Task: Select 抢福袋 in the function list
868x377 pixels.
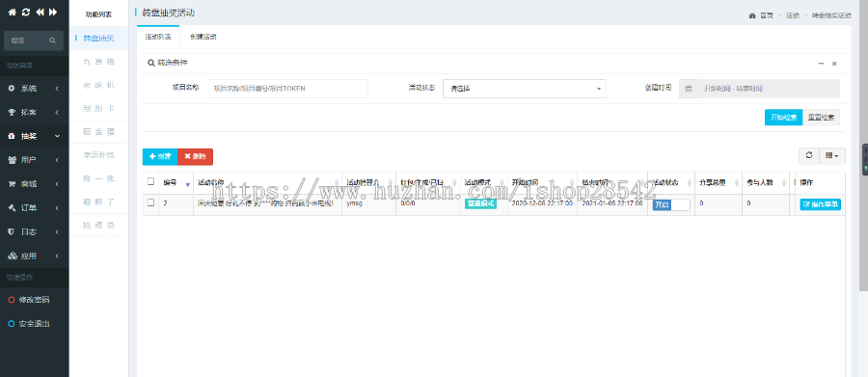Action: 99,226
